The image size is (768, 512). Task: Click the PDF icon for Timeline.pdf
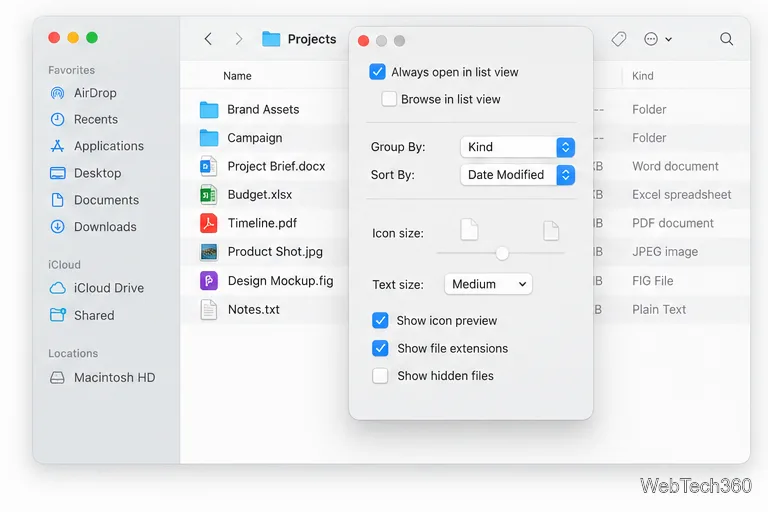209,223
